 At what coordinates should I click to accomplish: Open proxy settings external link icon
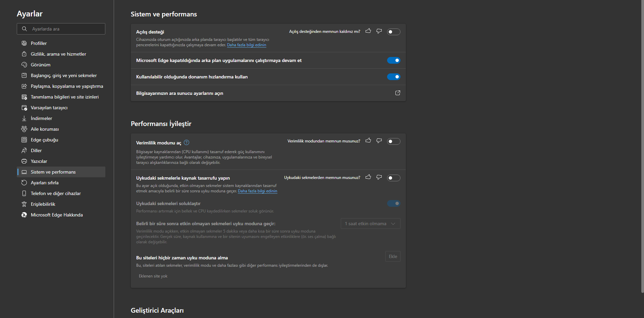(398, 93)
